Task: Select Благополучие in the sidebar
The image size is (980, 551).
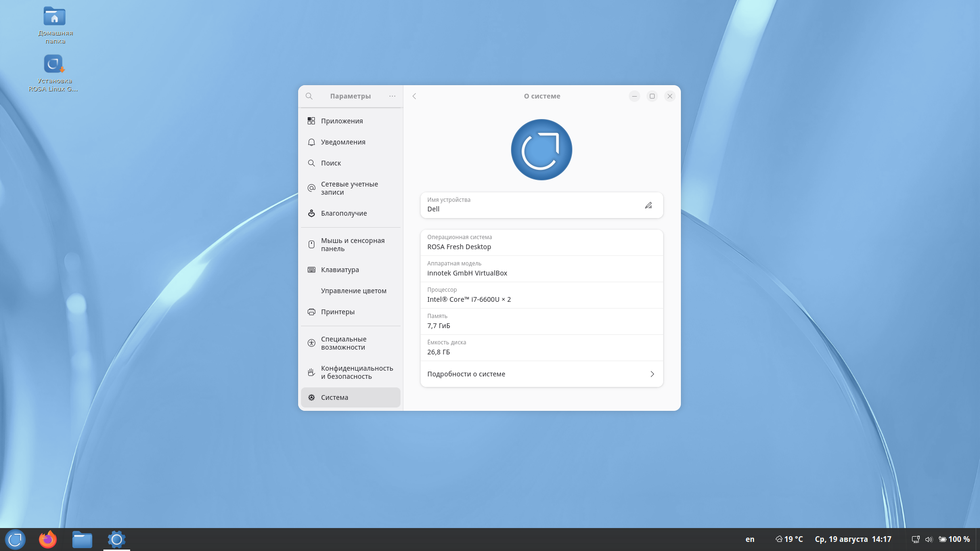Action: click(351, 213)
